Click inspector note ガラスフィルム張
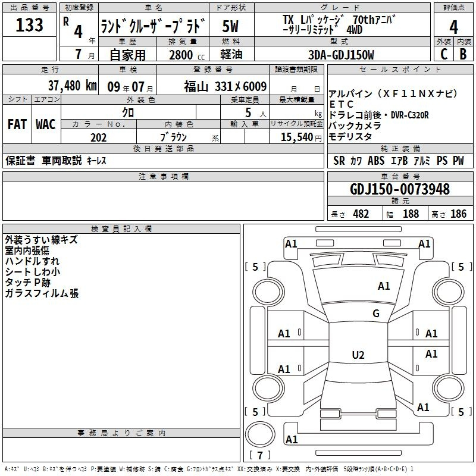This screenshot has height=476, width=476. coord(42,293)
